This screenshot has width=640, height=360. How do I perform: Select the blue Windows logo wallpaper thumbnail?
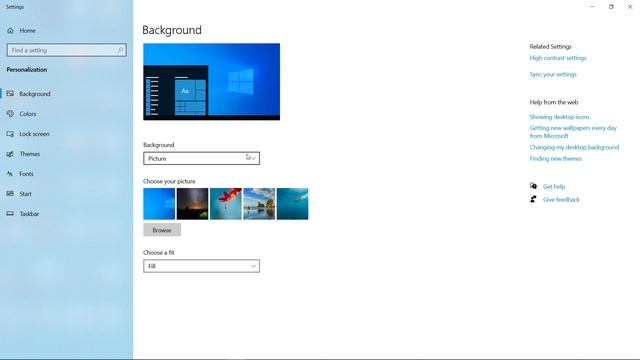pyautogui.click(x=159, y=204)
